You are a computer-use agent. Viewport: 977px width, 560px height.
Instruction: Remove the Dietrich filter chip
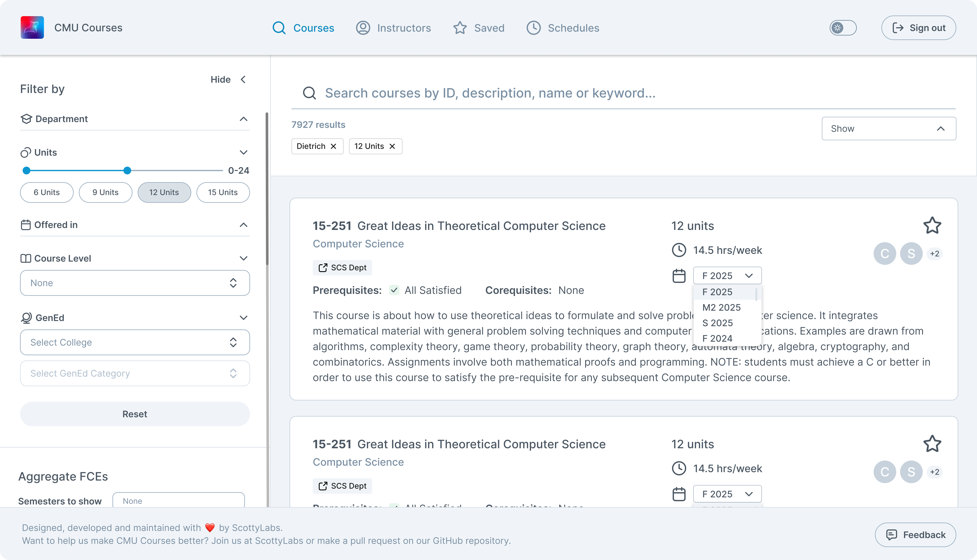tap(333, 146)
